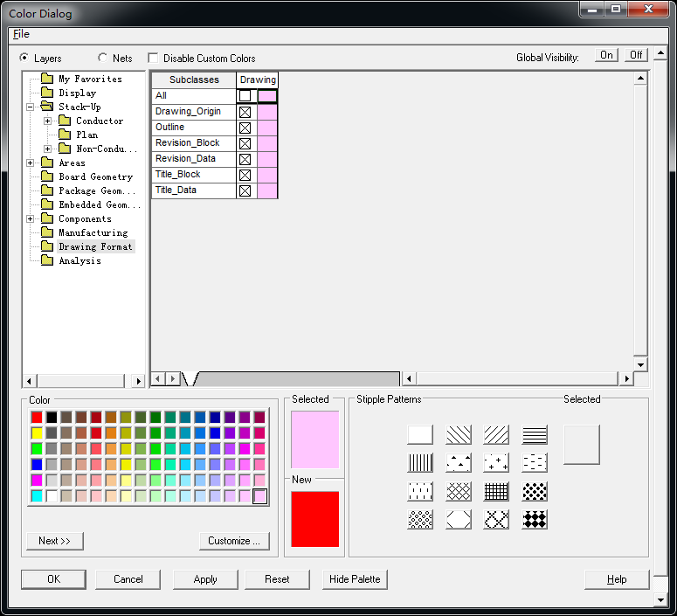The width and height of the screenshot is (677, 616).
Task: Turn global visibility Off
Action: (x=636, y=55)
